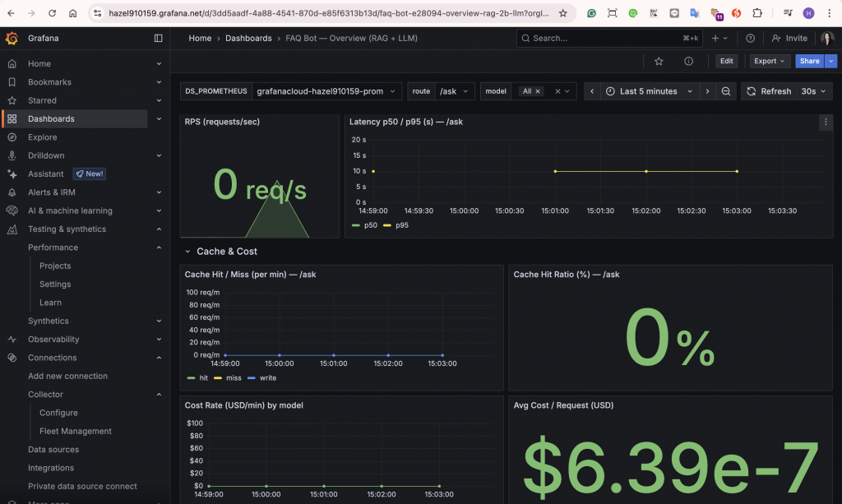Image resolution: width=842 pixels, height=504 pixels.
Task: Open the model variable dropdown chevron
Action: tap(567, 91)
